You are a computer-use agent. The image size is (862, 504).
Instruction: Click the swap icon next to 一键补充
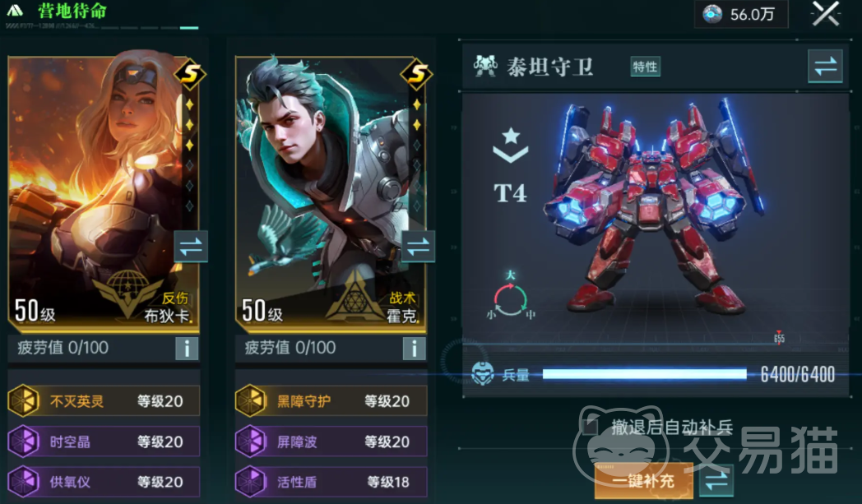pyautogui.click(x=716, y=480)
